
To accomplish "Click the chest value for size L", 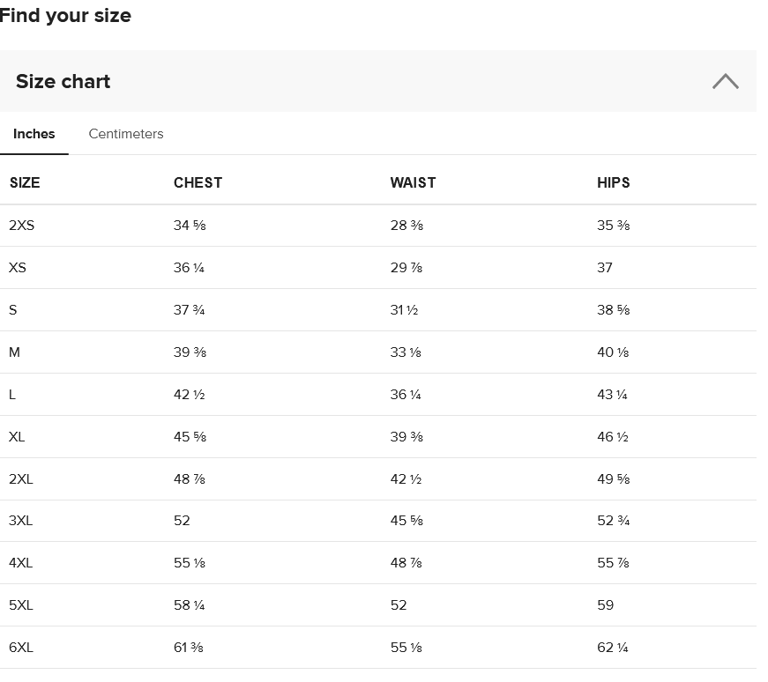I will [190, 395].
